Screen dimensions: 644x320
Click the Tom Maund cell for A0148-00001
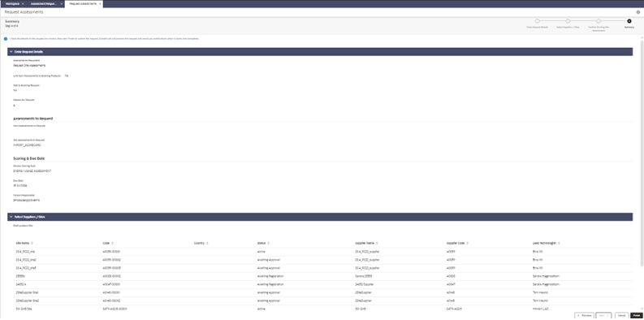(541, 292)
